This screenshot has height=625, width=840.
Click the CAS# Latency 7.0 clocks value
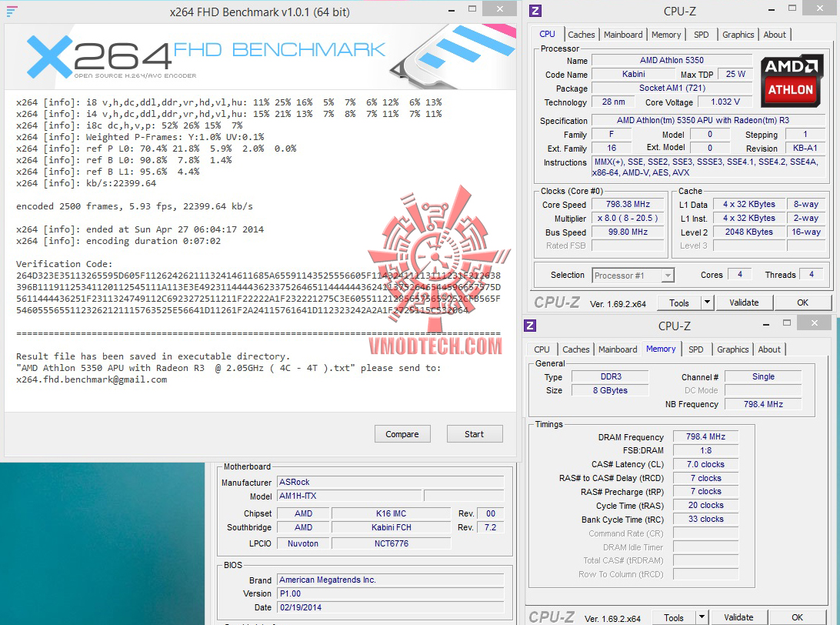705,464
